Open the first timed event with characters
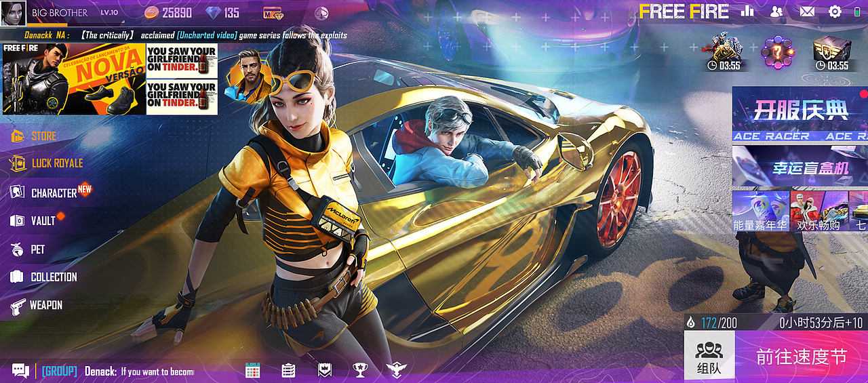The width and height of the screenshot is (868, 383). pos(723,52)
